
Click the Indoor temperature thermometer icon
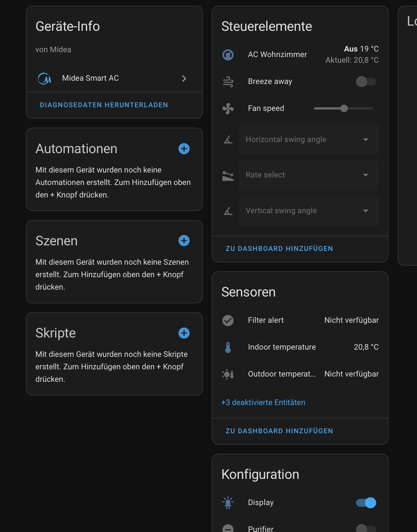coord(228,347)
